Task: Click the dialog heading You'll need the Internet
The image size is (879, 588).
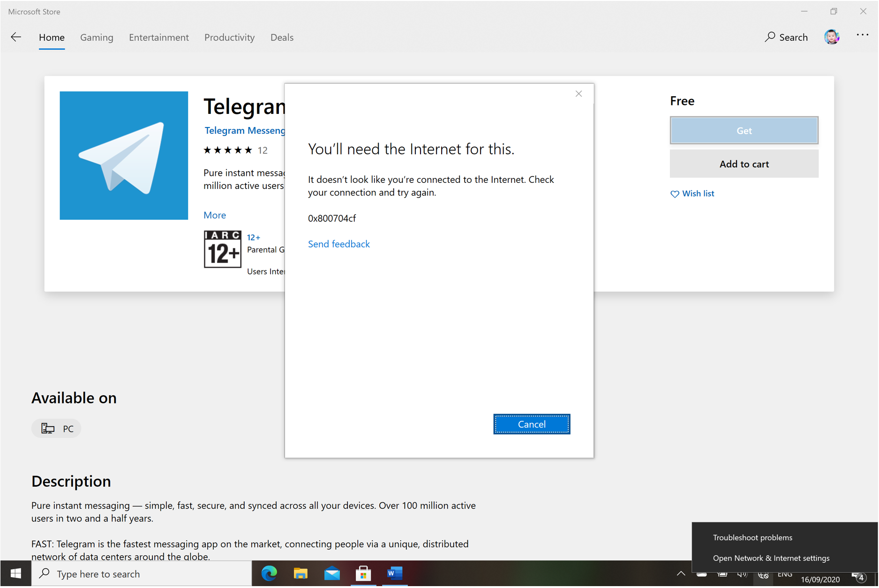Action: click(411, 149)
